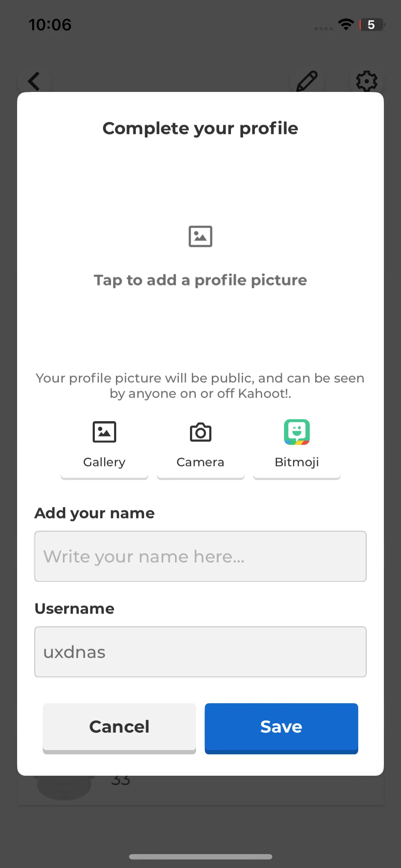The image size is (401, 868).
Task: Tap 'Tap to add a profile picture' text
Action: (200, 280)
